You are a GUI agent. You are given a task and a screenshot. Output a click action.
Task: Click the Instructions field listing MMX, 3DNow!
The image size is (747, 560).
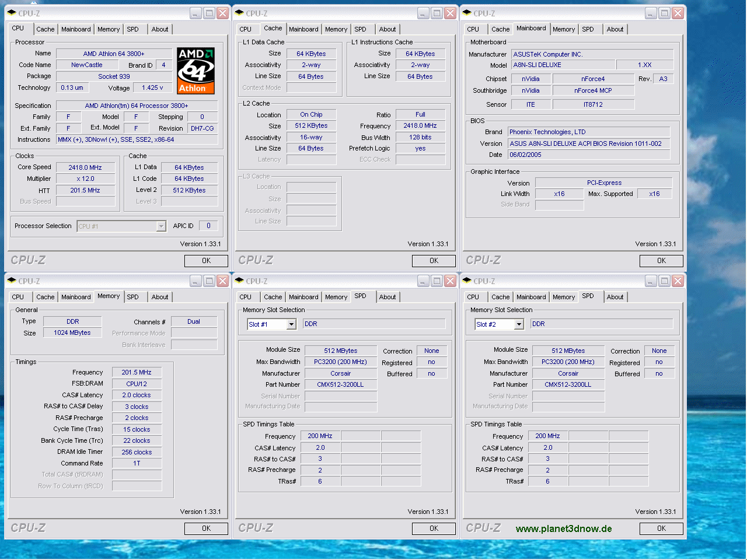(x=137, y=139)
